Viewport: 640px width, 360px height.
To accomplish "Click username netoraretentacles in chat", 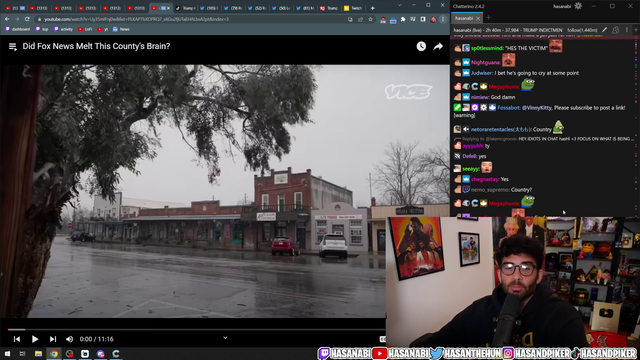I will point(500,129).
